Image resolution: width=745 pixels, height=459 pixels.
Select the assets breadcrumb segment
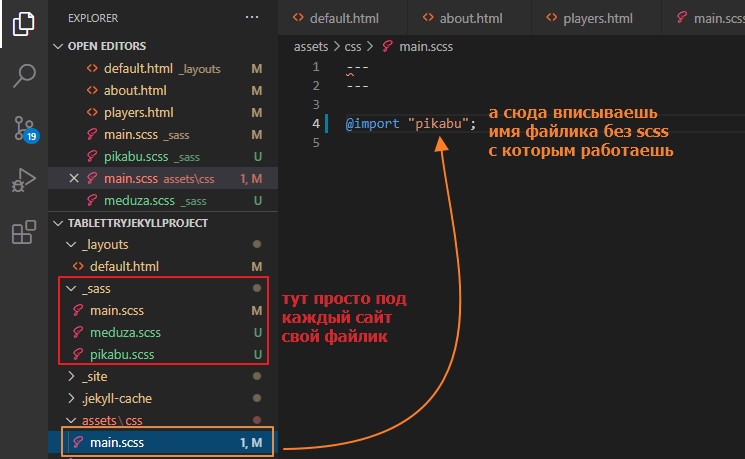pos(311,46)
